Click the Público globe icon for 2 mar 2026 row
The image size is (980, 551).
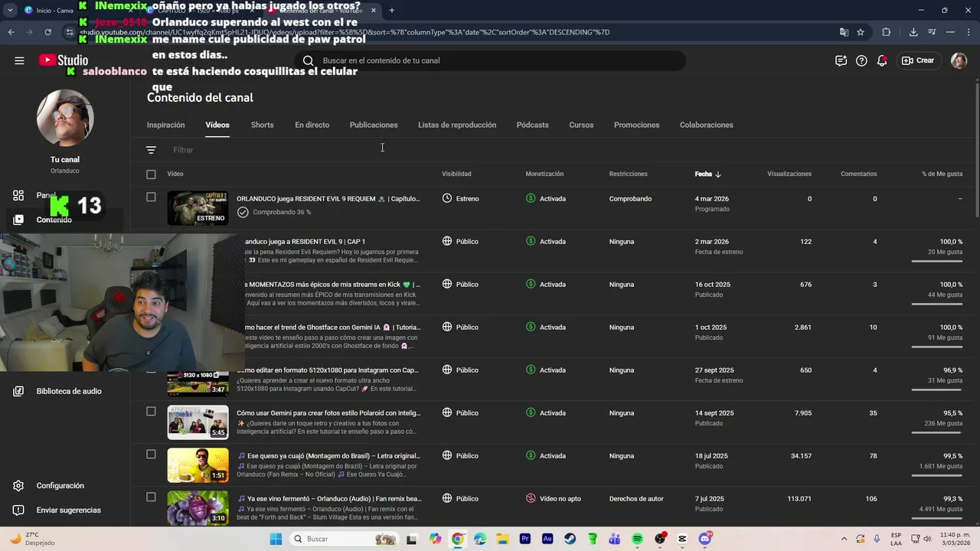coord(447,241)
